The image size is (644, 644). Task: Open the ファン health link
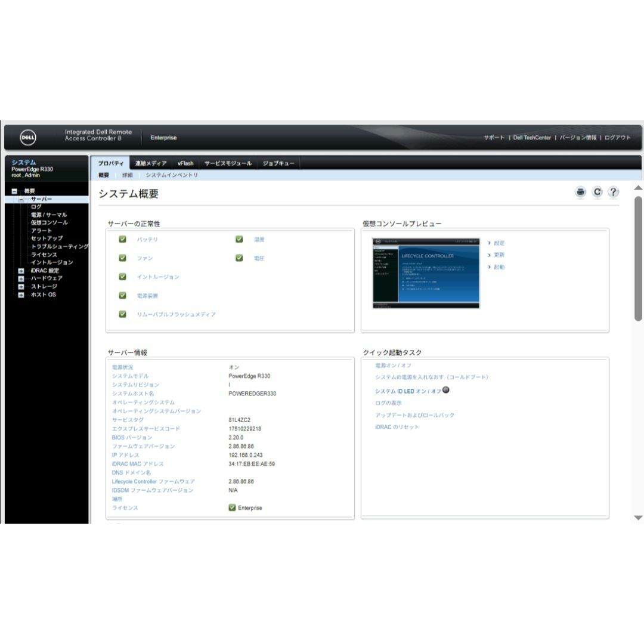point(145,258)
